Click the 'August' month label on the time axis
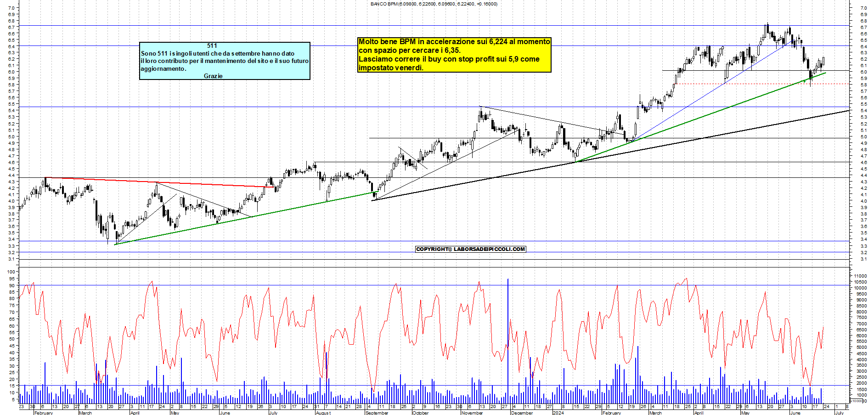The image size is (868, 415). (x=323, y=413)
